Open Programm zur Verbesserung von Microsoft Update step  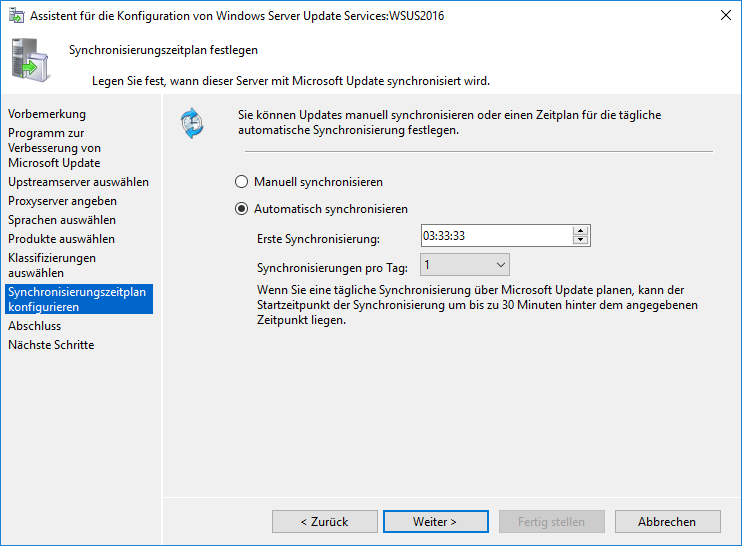point(54,148)
